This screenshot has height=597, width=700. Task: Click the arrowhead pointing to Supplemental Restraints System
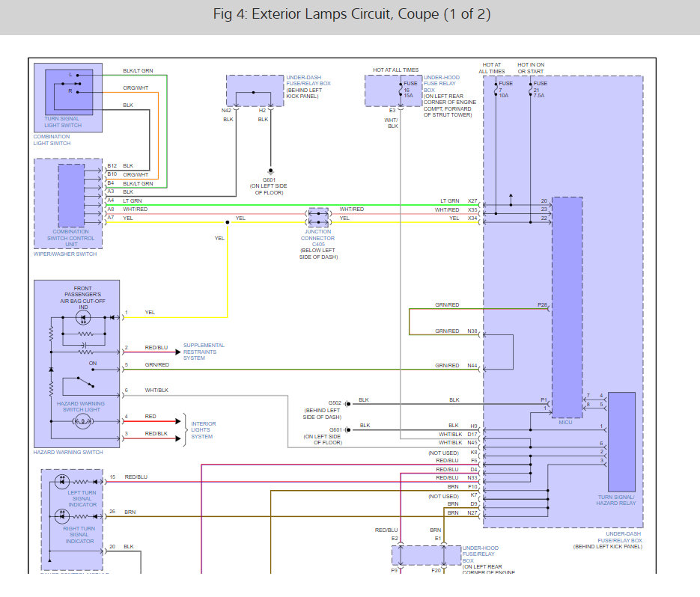pos(177,352)
